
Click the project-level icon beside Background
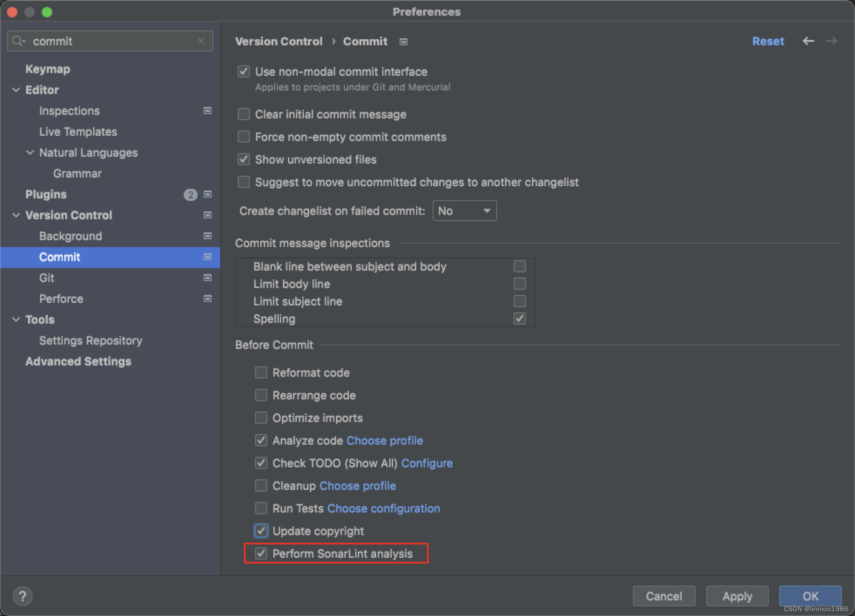pos(208,236)
